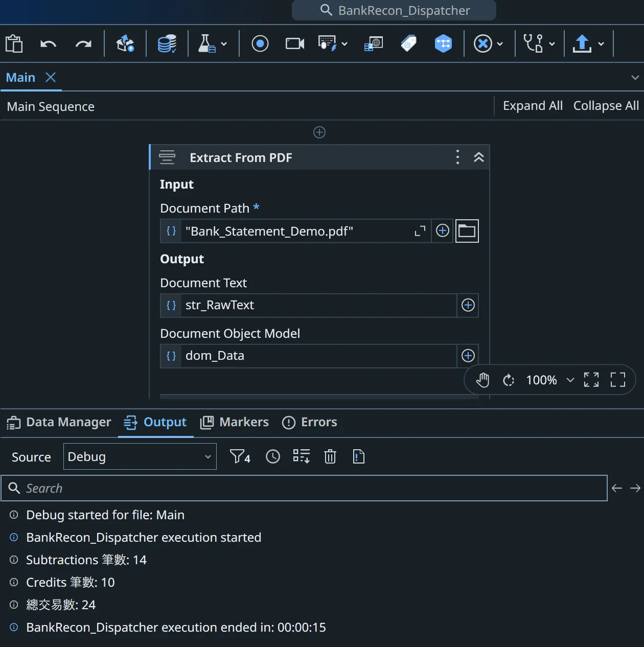Toggle word wrap in the output panel
The width and height of the screenshot is (644, 647).
[301, 456]
